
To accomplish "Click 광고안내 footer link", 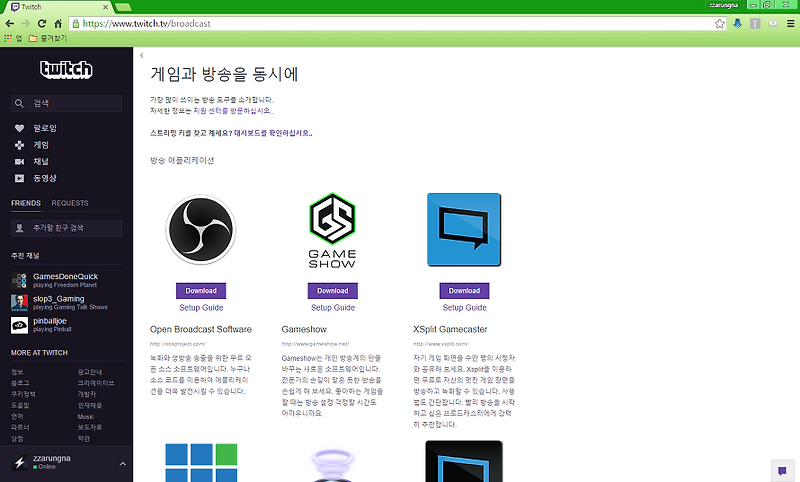I will point(90,372).
